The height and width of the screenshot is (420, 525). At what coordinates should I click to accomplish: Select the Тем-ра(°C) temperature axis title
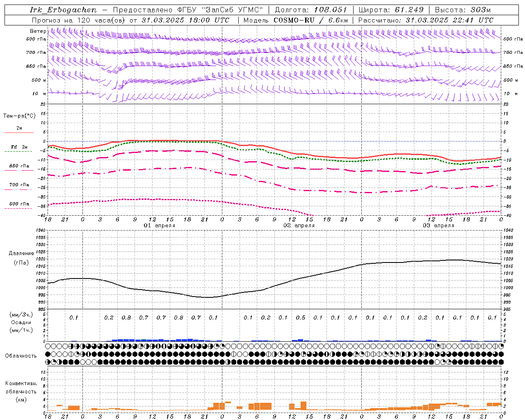coord(19,116)
